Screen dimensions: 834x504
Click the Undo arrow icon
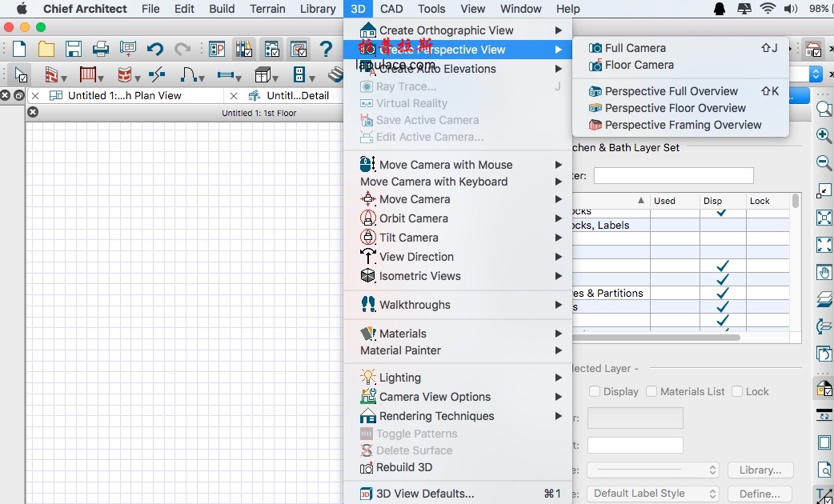point(154,49)
